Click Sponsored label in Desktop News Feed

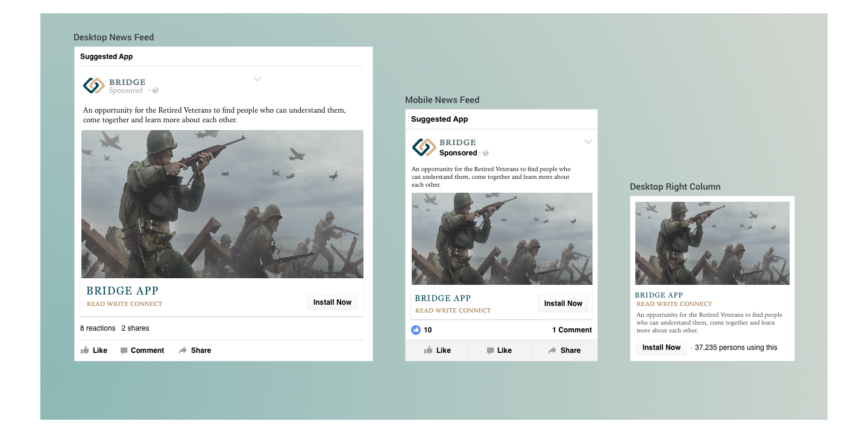126,91
